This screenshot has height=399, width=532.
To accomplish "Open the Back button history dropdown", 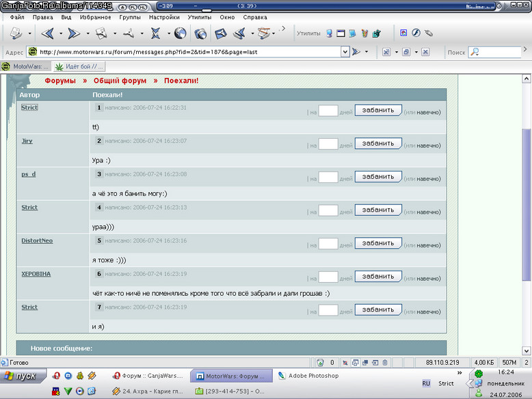I will point(61,33).
